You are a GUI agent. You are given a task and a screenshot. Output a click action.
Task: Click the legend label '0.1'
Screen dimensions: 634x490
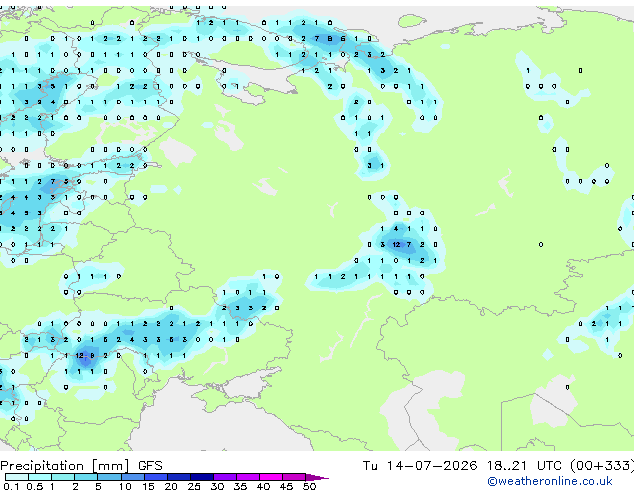point(11,486)
